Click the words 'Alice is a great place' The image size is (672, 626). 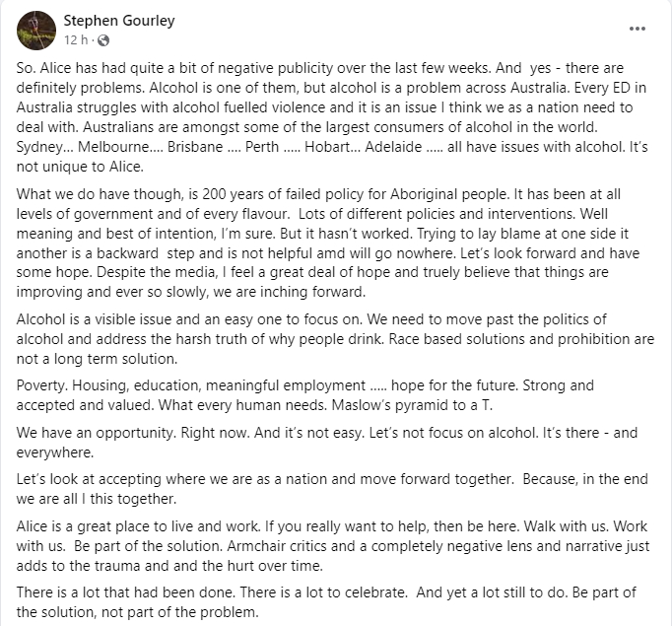pyautogui.click(x=84, y=526)
